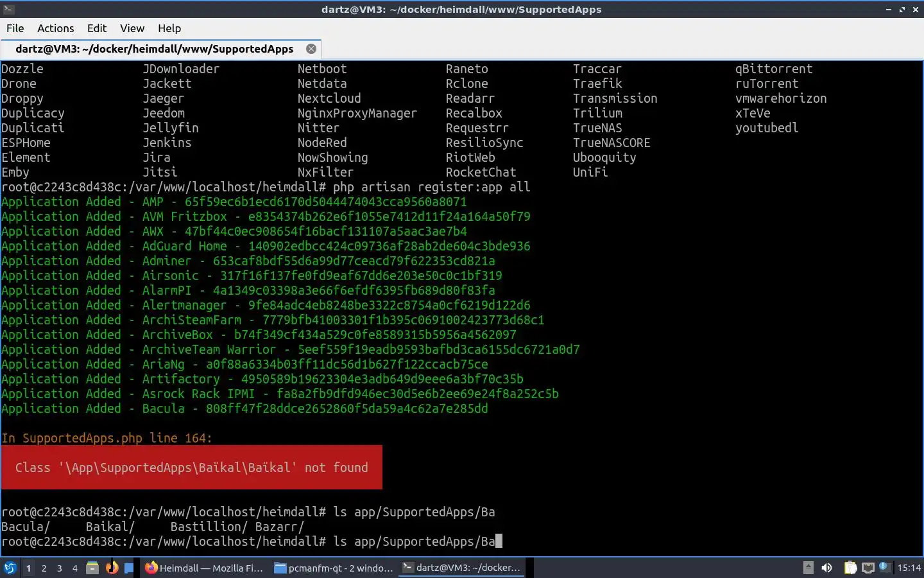Open the volume speaker tray icon
The height and width of the screenshot is (578, 924).
pos(827,568)
